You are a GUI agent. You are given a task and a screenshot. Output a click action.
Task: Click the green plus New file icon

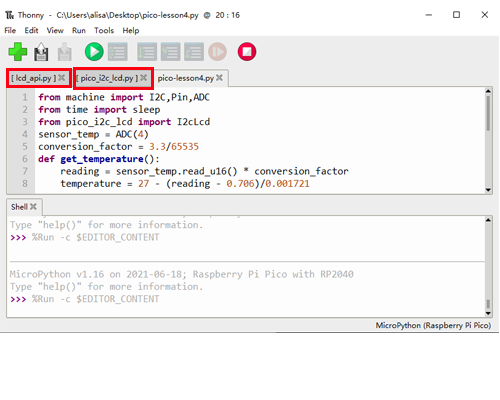[x=18, y=52]
